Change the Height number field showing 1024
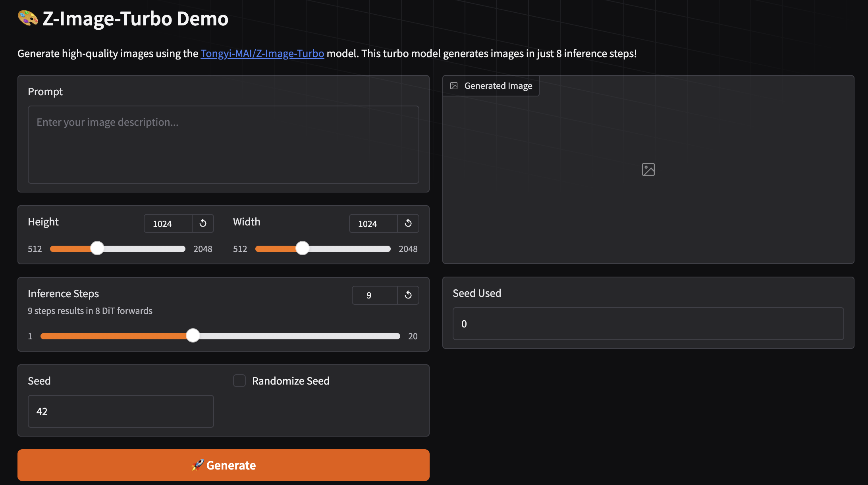This screenshot has width=868, height=485. pyautogui.click(x=167, y=223)
